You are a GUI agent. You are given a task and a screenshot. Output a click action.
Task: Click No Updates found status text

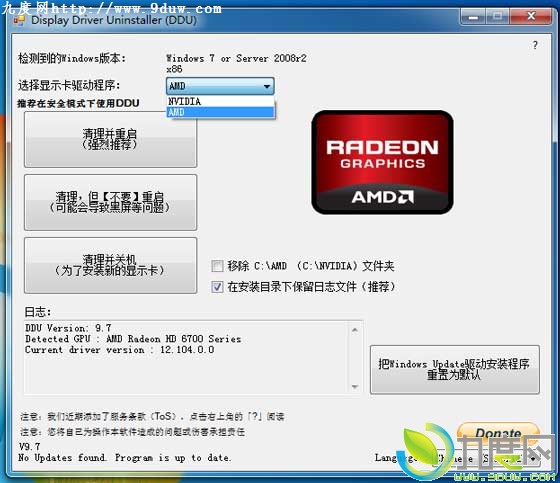pyautogui.click(x=125, y=458)
